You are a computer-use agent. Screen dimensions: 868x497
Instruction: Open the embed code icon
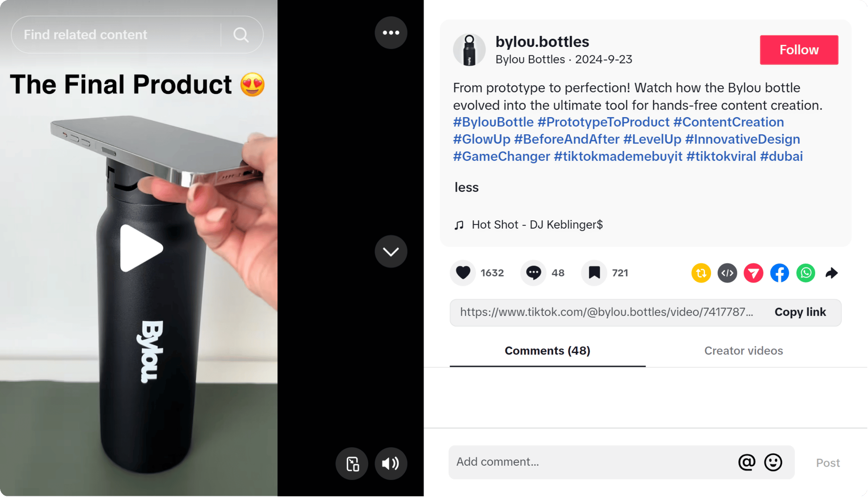coord(727,273)
